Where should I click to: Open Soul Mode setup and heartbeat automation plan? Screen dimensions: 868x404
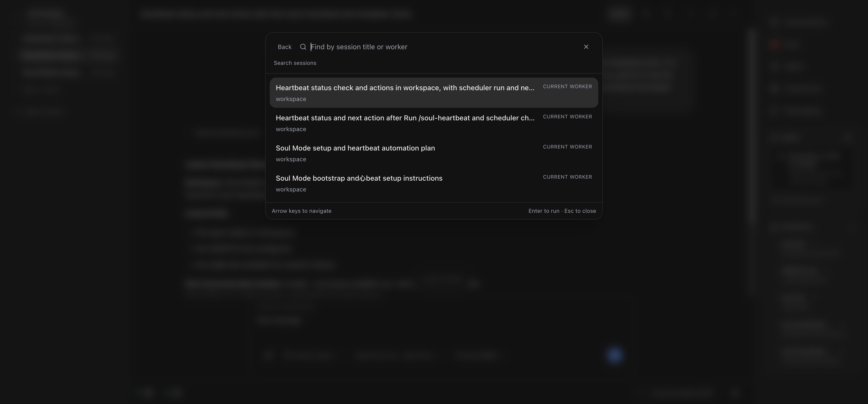(355, 148)
